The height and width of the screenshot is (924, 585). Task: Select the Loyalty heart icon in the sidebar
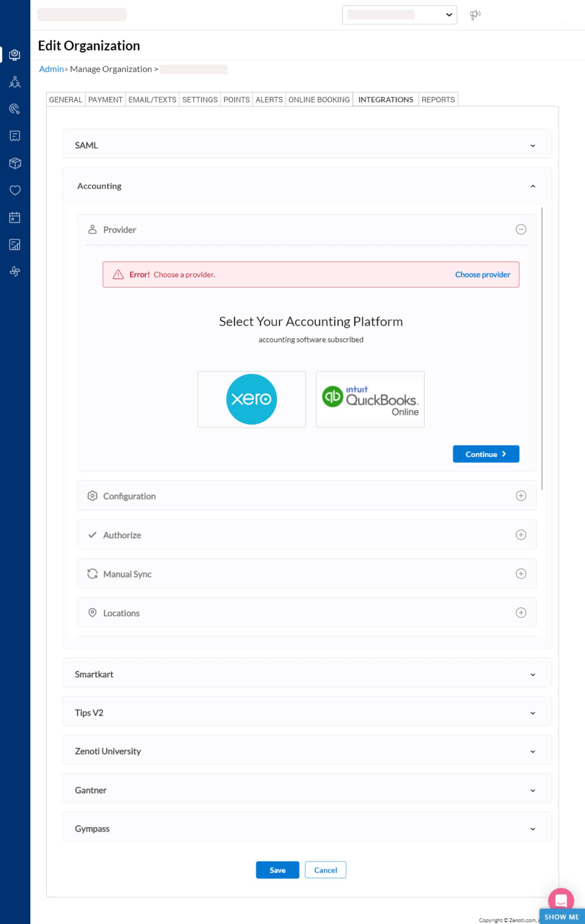[14, 190]
